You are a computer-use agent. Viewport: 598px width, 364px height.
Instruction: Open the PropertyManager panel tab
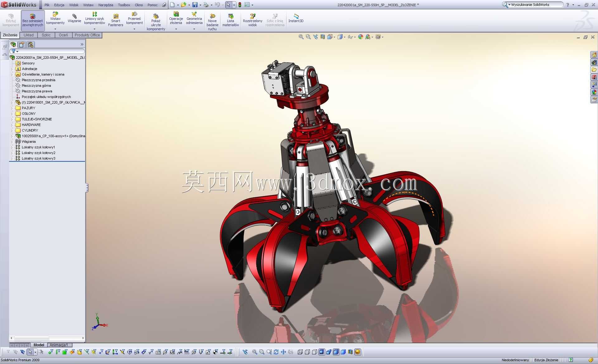point(21,44)
